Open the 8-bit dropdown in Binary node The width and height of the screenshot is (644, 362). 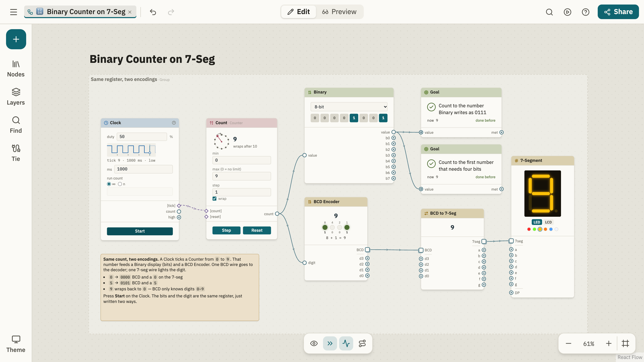(349, 107)
